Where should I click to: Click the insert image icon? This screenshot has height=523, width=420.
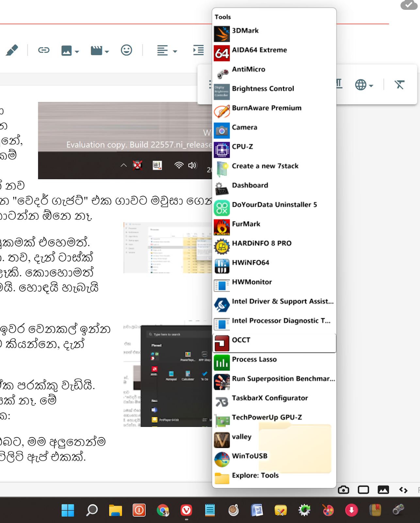click(66, 51)
